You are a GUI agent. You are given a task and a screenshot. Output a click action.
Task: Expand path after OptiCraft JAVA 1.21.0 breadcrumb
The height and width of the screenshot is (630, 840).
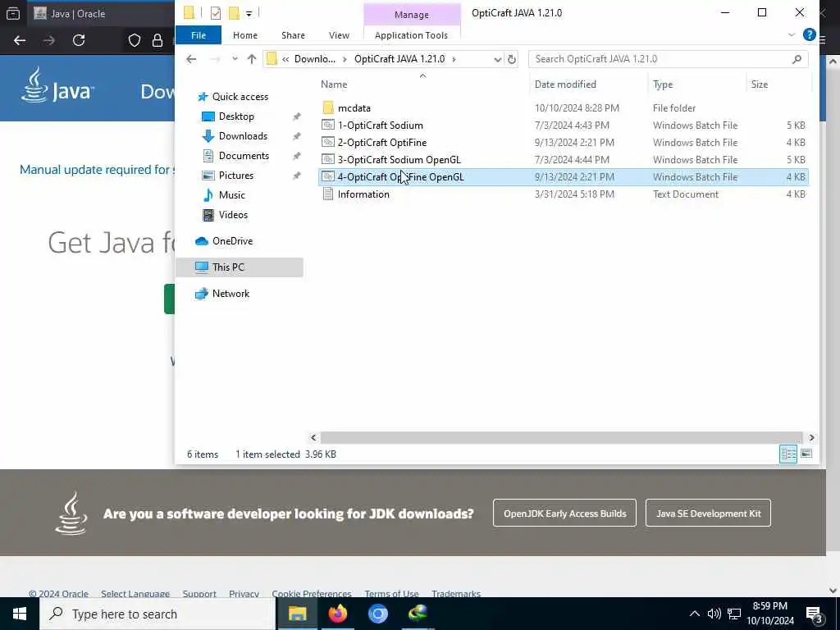(454, 59)
